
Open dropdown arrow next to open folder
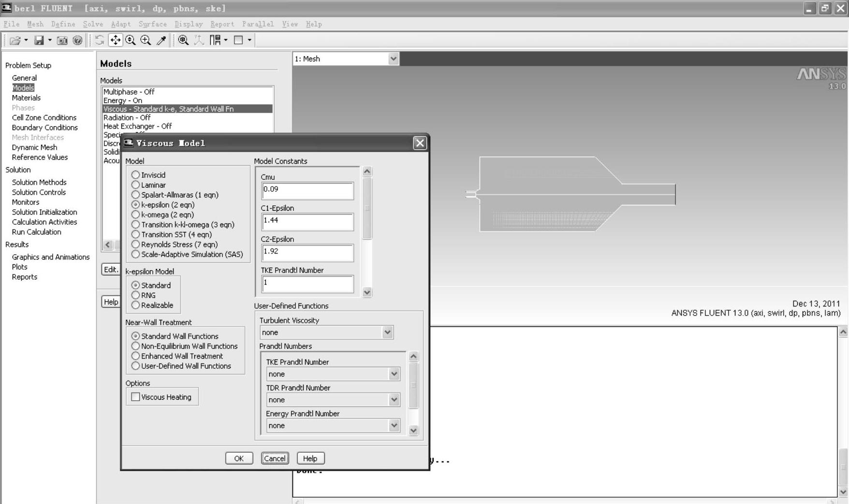coord(26,41)
